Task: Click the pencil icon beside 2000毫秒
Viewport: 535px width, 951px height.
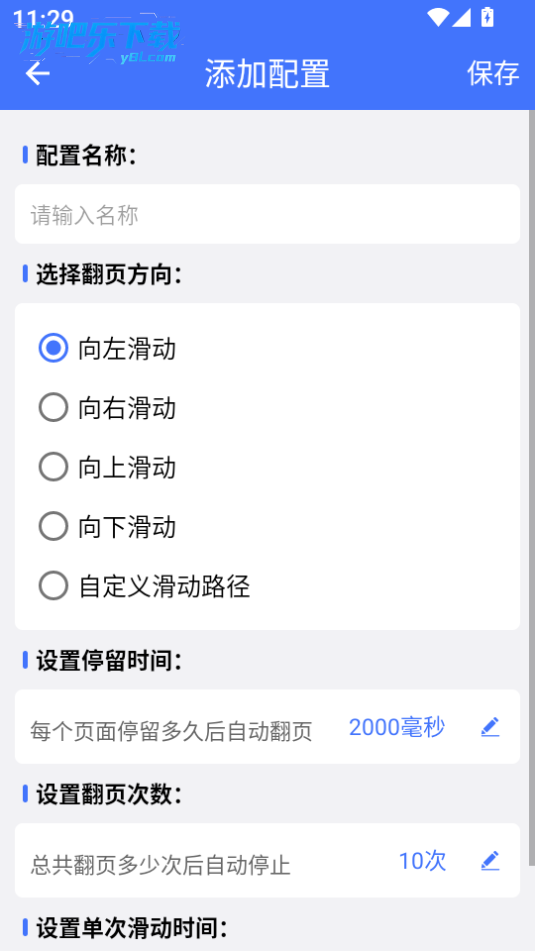Action: pos(490,727)
